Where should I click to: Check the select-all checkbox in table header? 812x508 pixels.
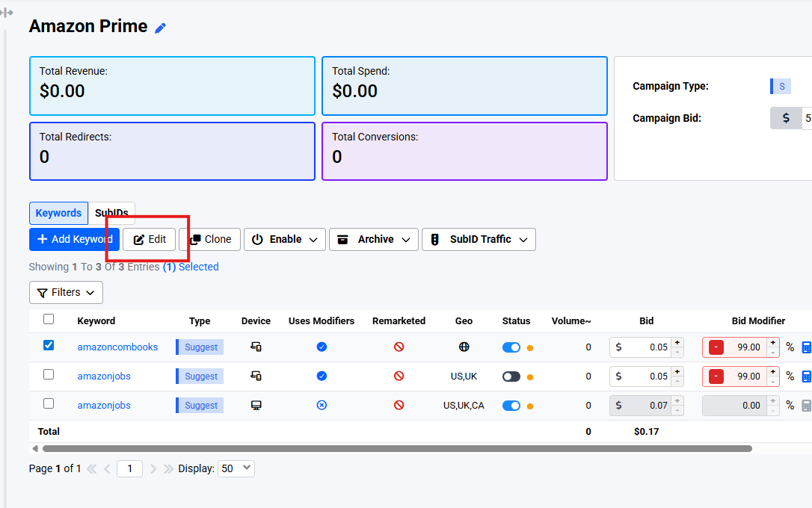(x=49, y=320)
